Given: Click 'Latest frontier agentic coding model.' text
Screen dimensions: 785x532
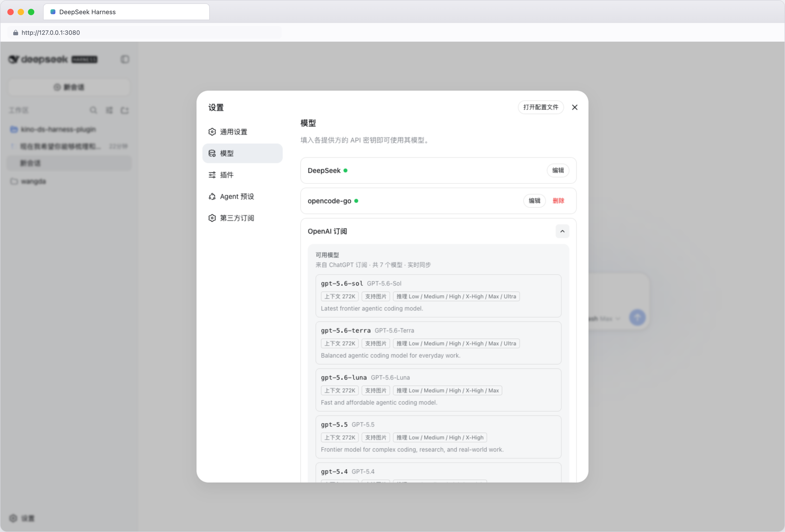Looking at the screenshot, I should coord(372,308).
